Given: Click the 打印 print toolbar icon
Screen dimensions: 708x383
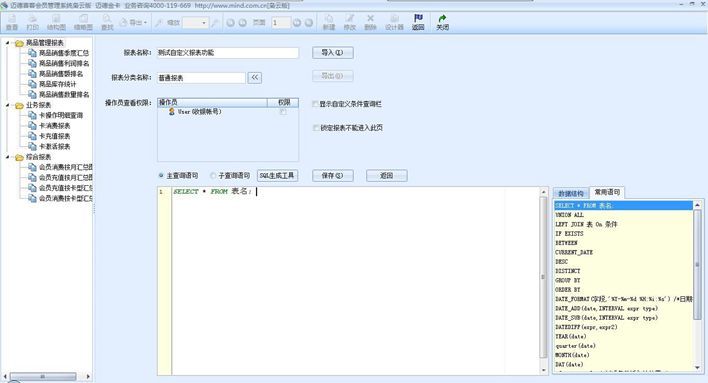Looking at the screenshot, I should (33, 19).
